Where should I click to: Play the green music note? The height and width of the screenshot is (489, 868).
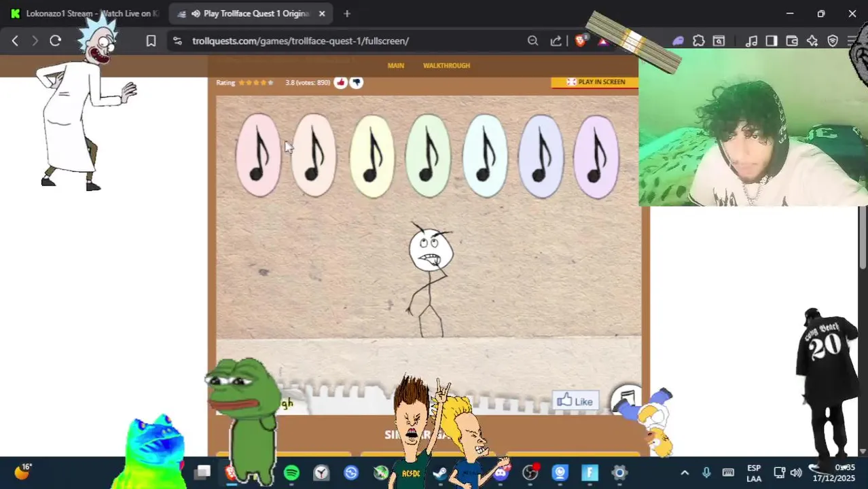coord(428,156)
